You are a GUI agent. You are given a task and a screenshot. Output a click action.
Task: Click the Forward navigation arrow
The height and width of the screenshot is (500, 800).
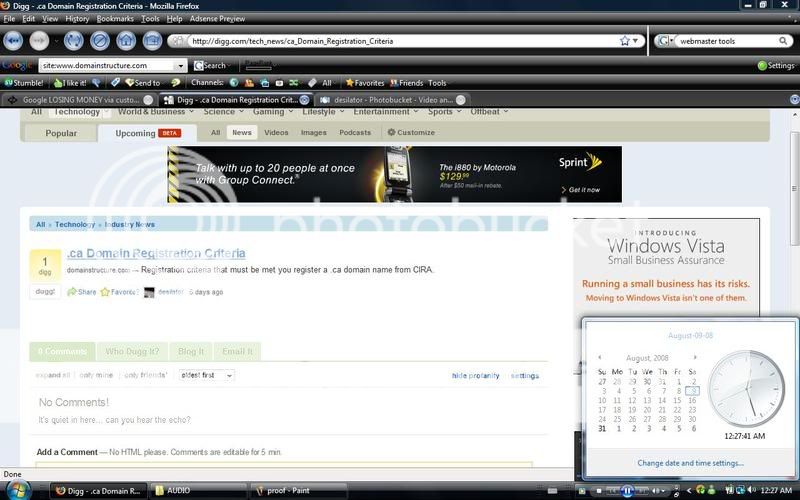[x=40, y=41]
